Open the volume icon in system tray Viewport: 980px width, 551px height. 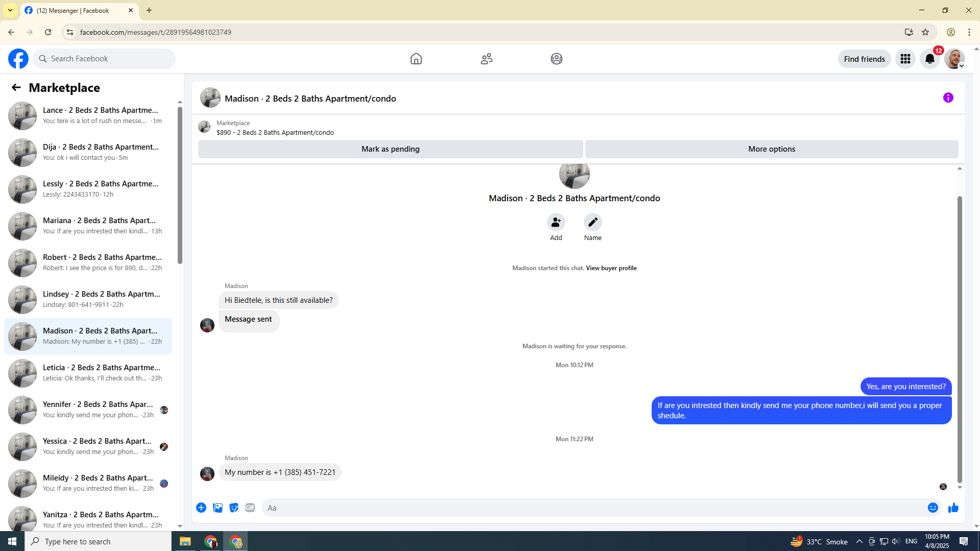896,541
